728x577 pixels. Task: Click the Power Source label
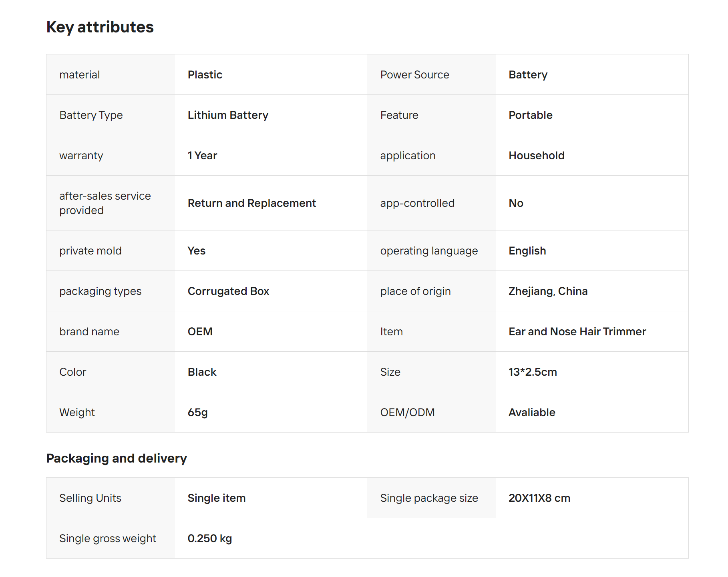(414, 75)
